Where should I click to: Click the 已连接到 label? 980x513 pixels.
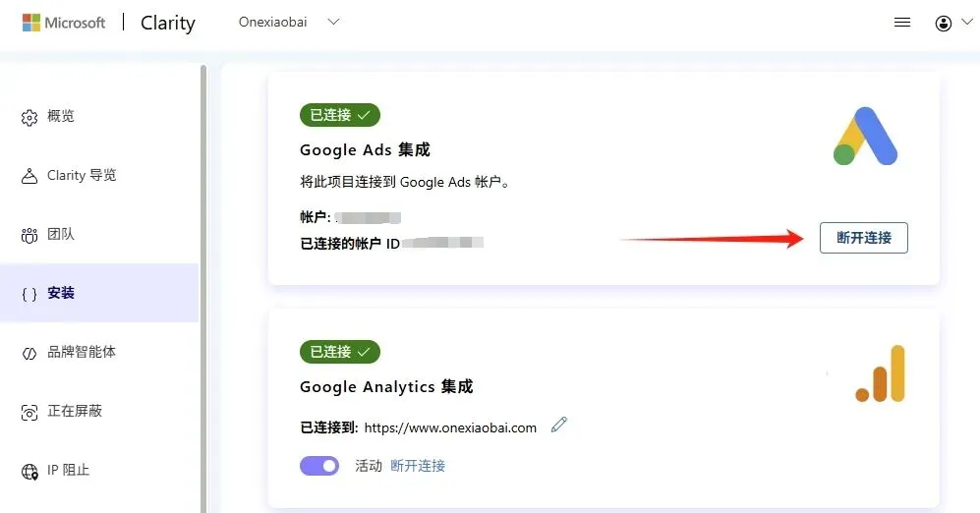pyautogui.click(x=328, y=428)
